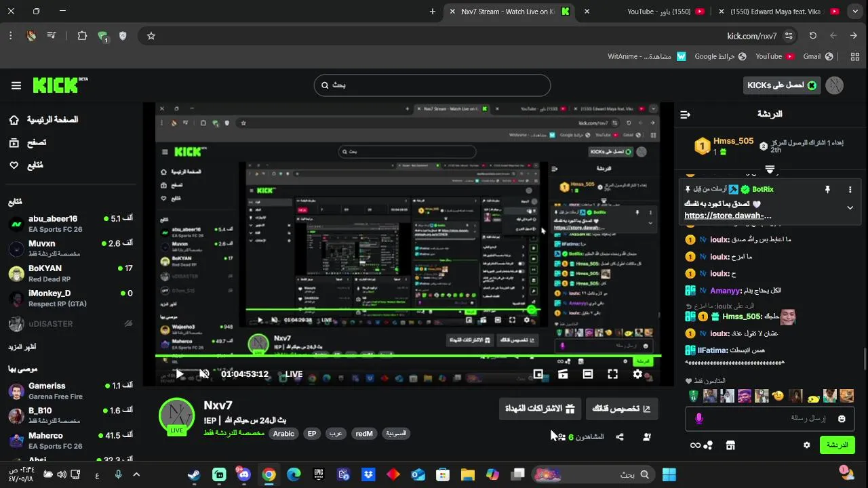Toggle mini player clip icon
Screen dimensions: 868x488
coord(563,374)
